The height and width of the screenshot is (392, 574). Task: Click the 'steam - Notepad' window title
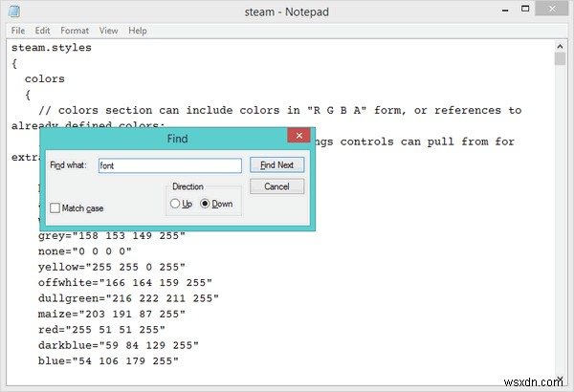[287, 12]
